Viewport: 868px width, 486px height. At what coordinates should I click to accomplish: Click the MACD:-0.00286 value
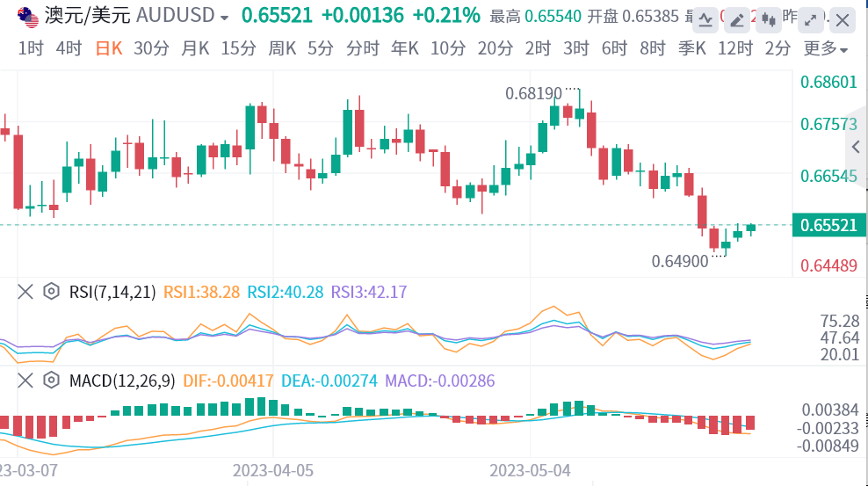coord(439,381)
